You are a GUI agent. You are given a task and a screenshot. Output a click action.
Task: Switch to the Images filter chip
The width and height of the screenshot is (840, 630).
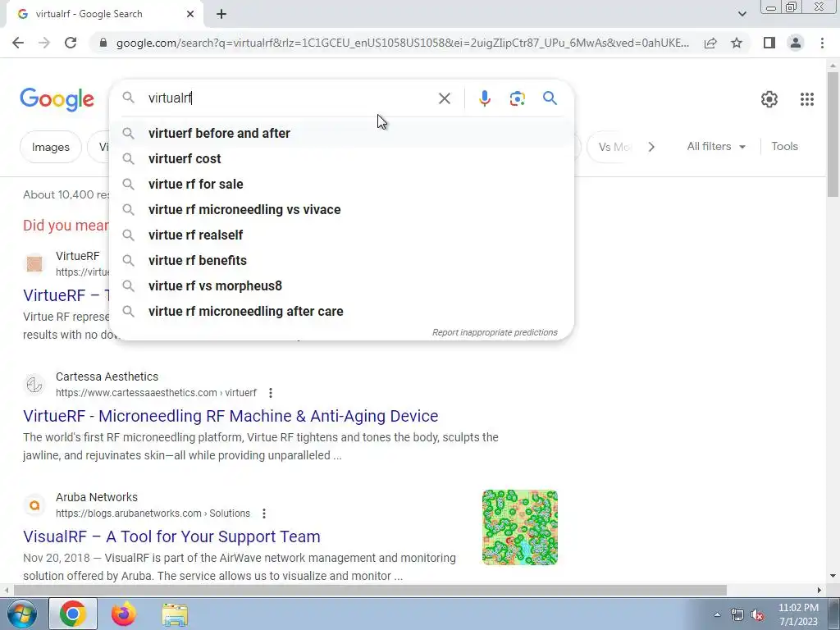point(50,147)
